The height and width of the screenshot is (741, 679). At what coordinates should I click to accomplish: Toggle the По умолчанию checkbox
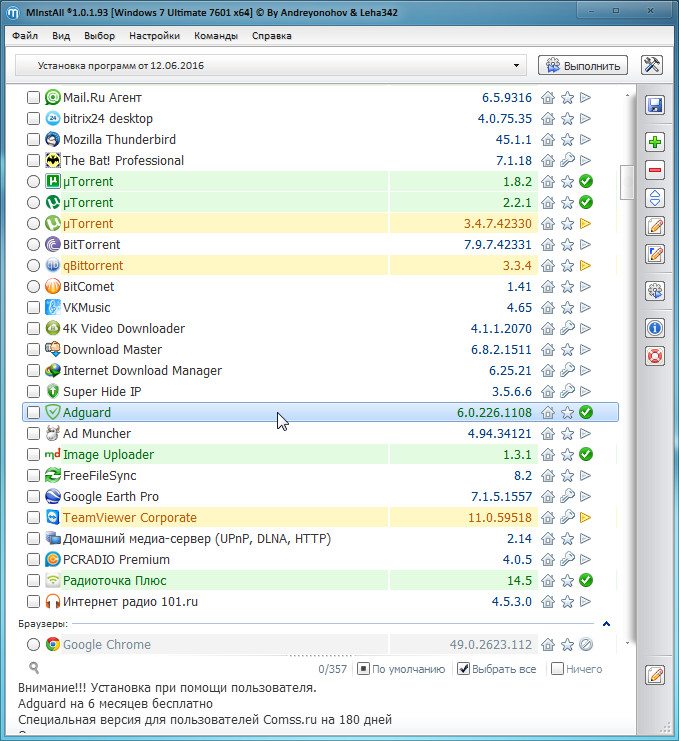(363, 669)
